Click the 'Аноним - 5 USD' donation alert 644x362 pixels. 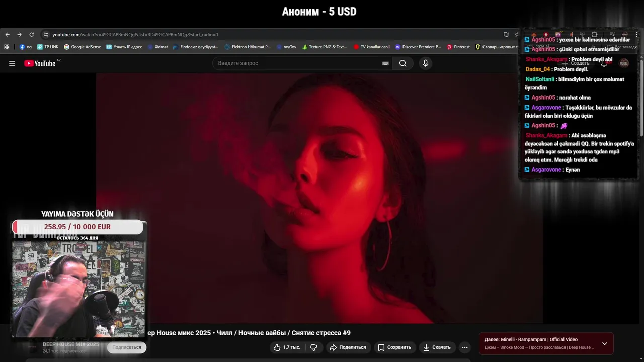click(319, 12)
